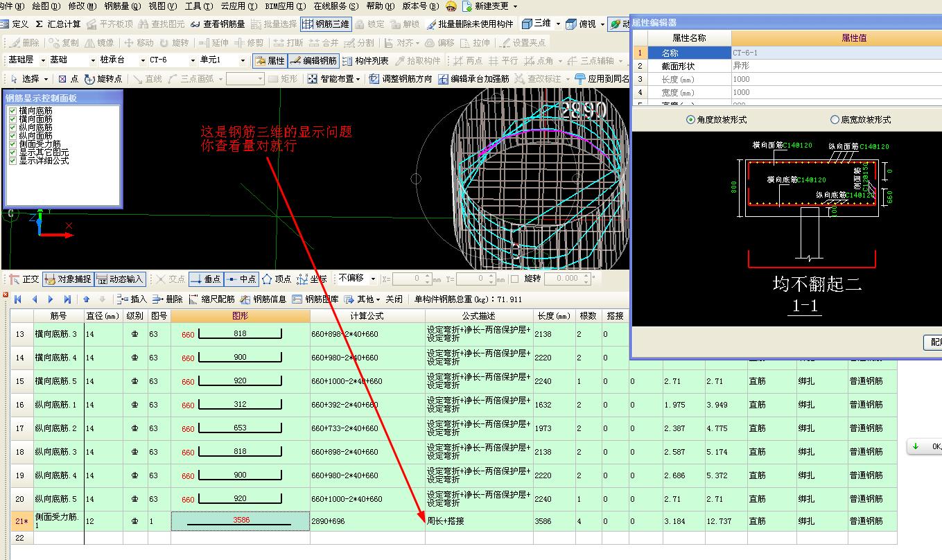Toggle 中点 snap mode
942x560 pixels.
pyautogui.click(x=241, y=279)
